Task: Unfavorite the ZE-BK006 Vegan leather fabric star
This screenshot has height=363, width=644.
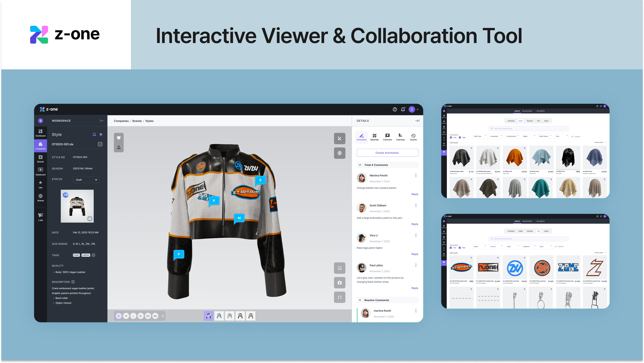Action: pos(471,148)
